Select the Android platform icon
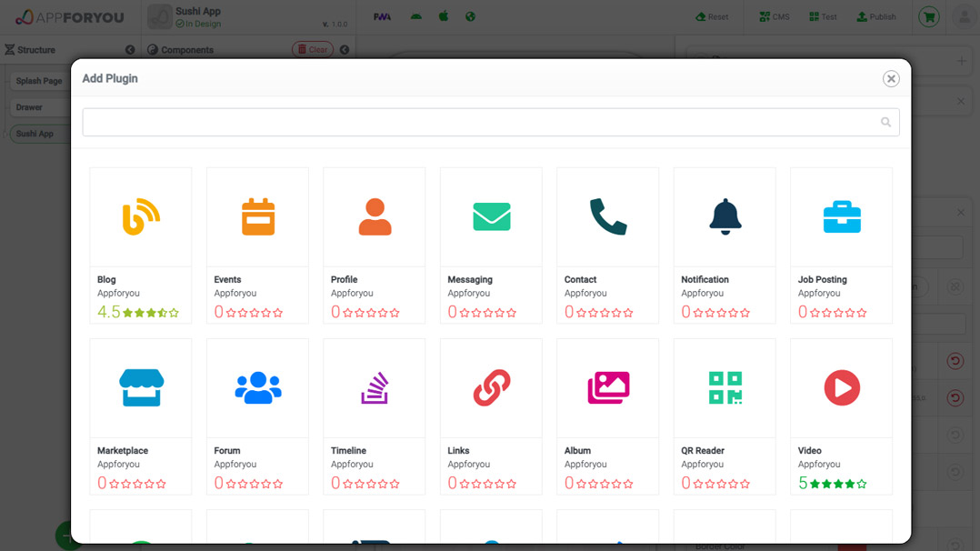This screenshot has height=551, width=980. pyautogui.click(x=415, y=17)
